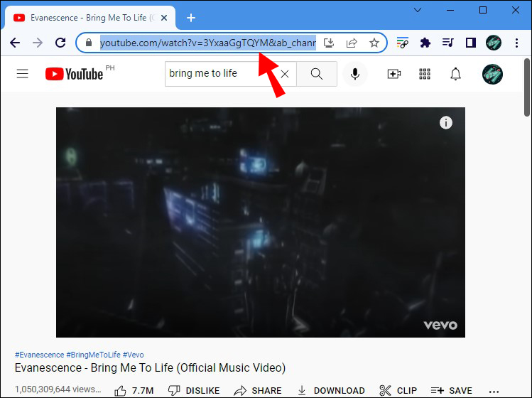Open Chrome profile avatar in toolbar

coord(494,43)
